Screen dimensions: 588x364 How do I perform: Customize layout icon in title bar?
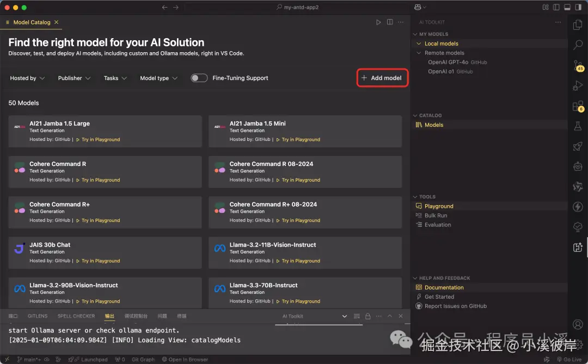click(x=546, y=7)
